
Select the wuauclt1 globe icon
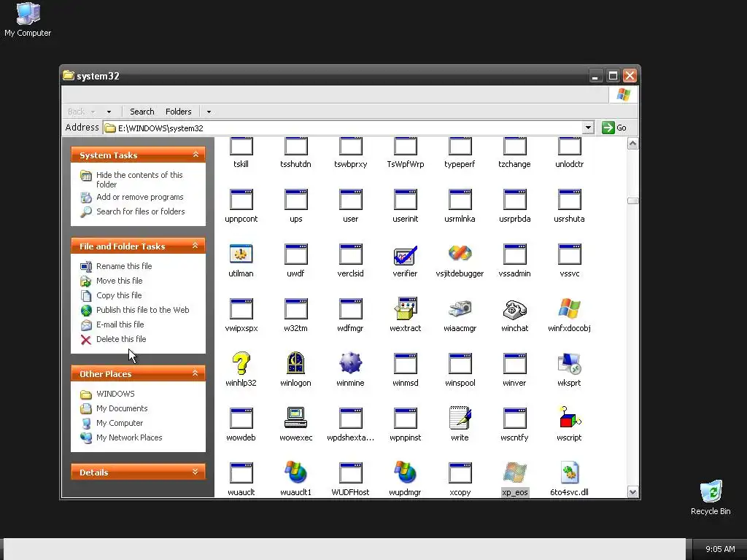click(x=296, y=472)
